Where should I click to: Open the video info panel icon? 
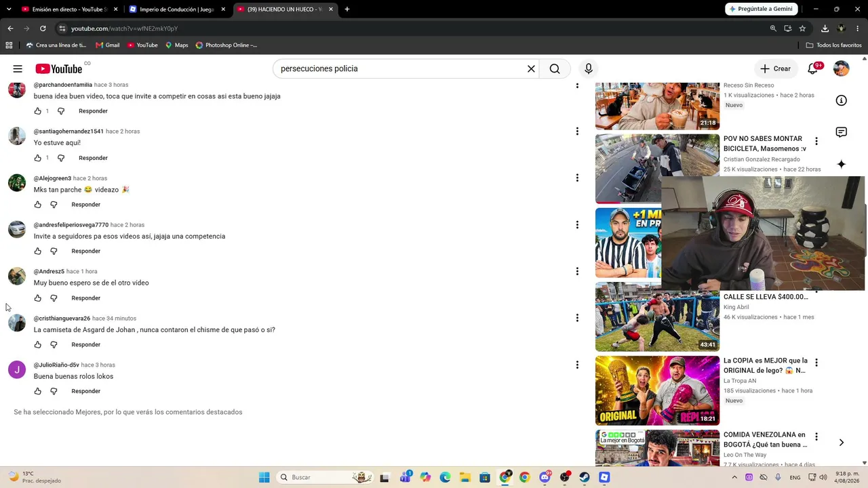(x=842, y=100)
